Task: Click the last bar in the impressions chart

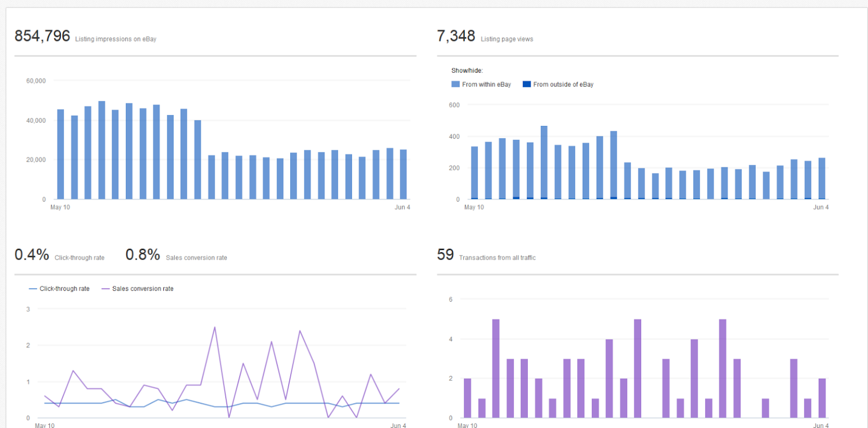Action: (x=403, y=175)
